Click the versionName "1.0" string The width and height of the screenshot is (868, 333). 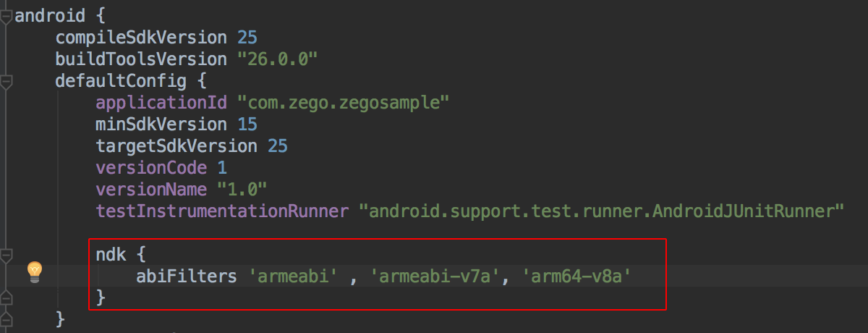[242, 190]
